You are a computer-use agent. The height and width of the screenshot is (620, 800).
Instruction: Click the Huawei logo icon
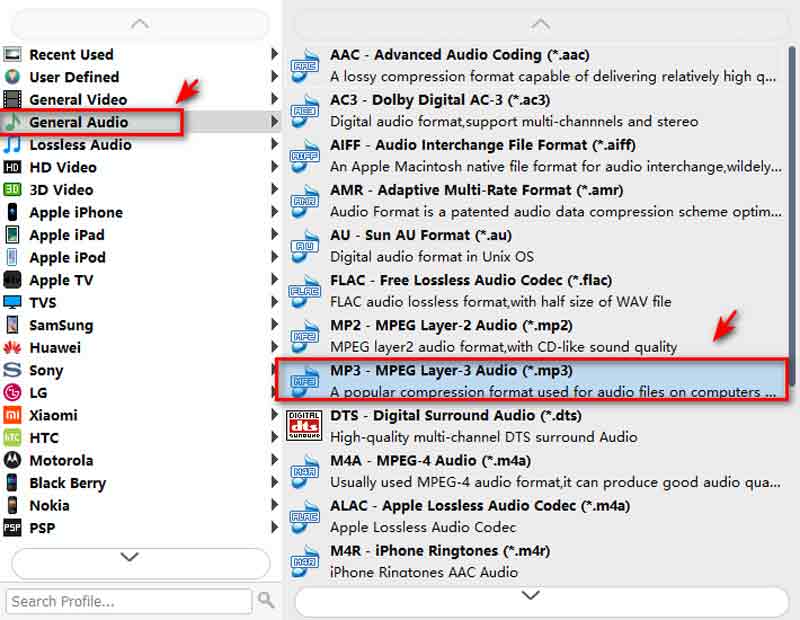pyautogui.click(x=12, y=348)
